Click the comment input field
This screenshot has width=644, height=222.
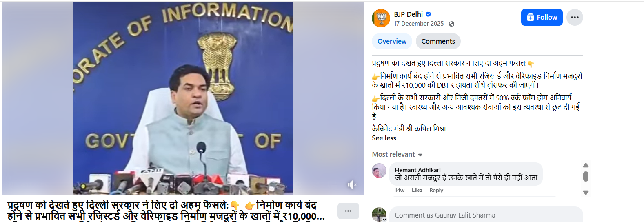(486, 215)
